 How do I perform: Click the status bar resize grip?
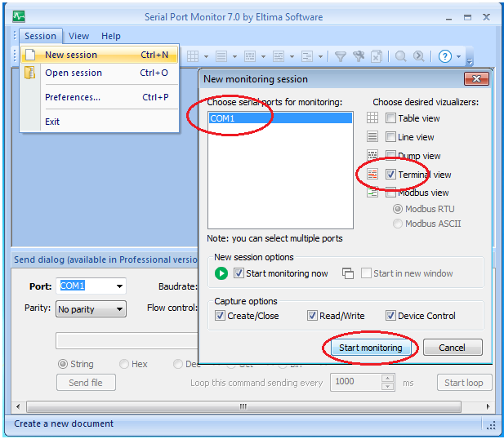click(491, 425)
